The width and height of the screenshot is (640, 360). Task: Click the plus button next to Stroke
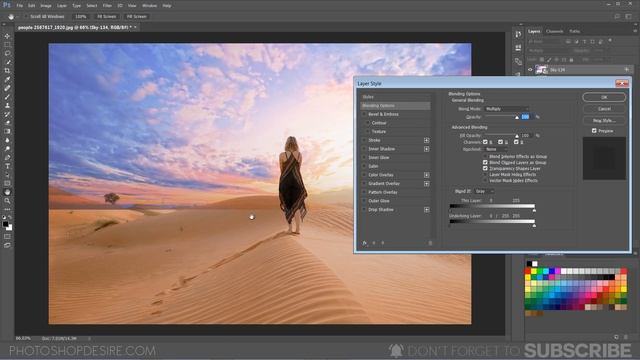point(427,140)
